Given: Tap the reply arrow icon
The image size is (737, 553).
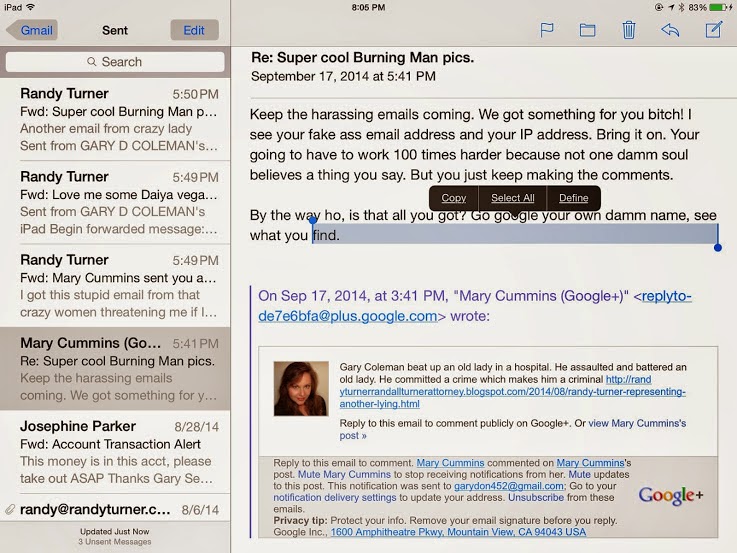Looking at the screenshot, I should coord(670,30).
